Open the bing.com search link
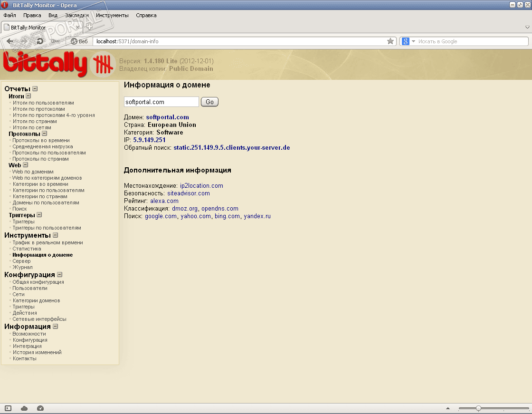Viewport: 532px width, 414px height. [x=228, y=216]
